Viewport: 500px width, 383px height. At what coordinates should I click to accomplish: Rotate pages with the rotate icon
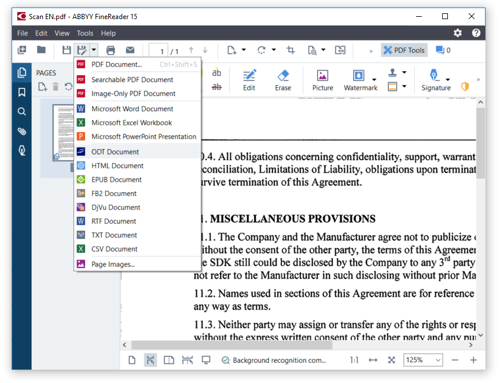pyautogui.click(x=262, y=50)
